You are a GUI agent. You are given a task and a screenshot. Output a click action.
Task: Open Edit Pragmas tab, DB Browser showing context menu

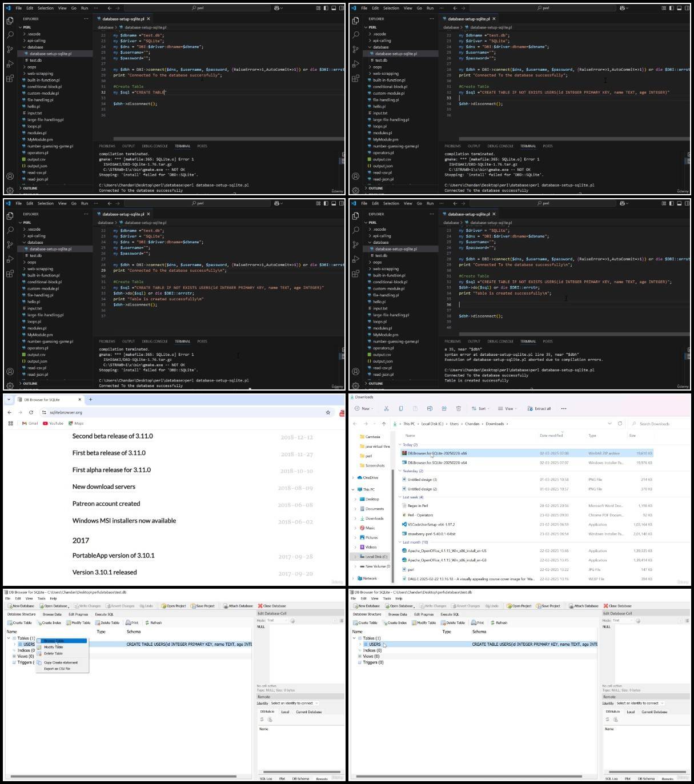(78, 614)
